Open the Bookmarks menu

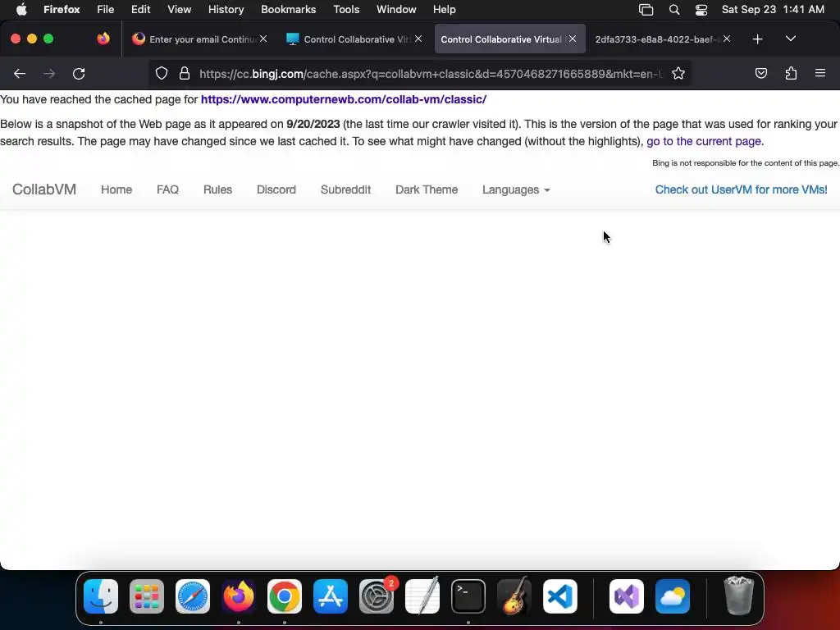click(x=288, y=10)
